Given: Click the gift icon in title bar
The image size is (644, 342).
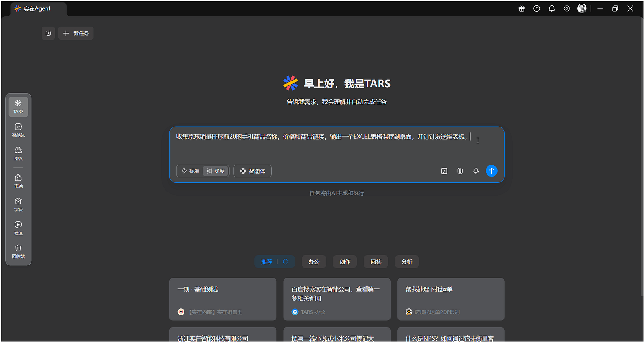Looking at the screenshot, I should coord(521,8).
